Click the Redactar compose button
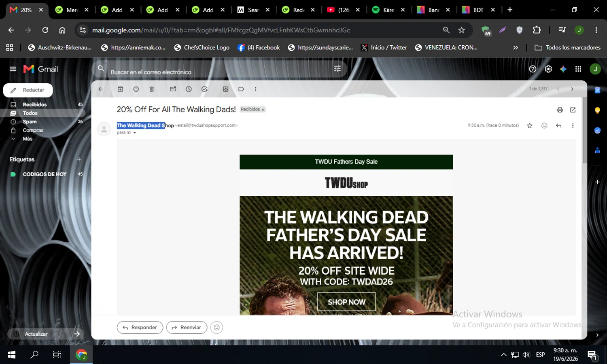This screenshot has height=364, width=607. tap(28, 90)
